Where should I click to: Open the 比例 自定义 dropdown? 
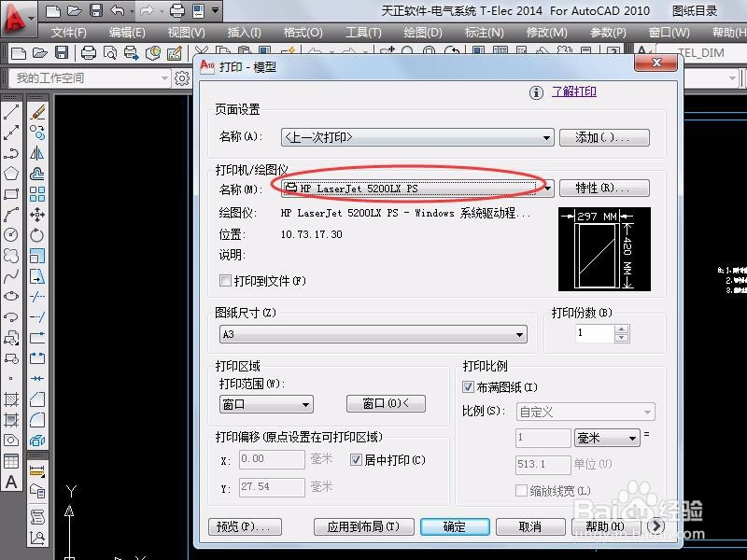[x=585, y=412]
